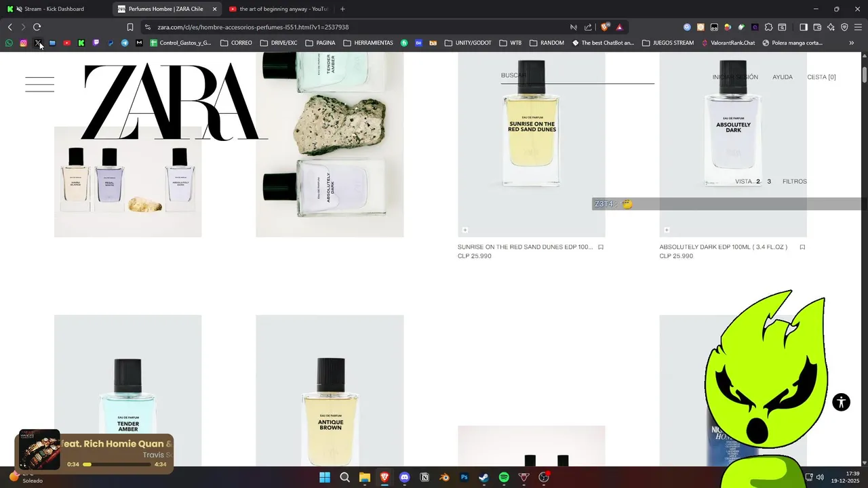Open the Leo AI sparkle icon
The height and width of the screenshot is (488, 868).
point(831,27)
